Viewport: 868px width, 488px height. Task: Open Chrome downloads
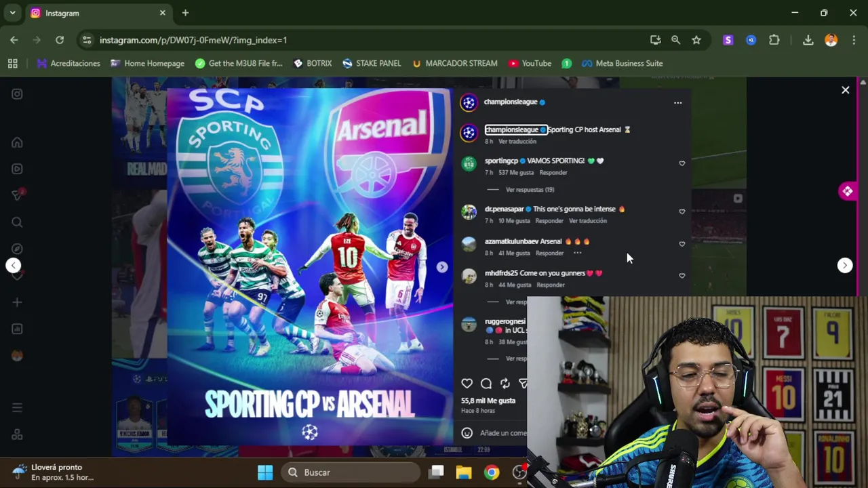pyautogui.click(x=808, y=40)
